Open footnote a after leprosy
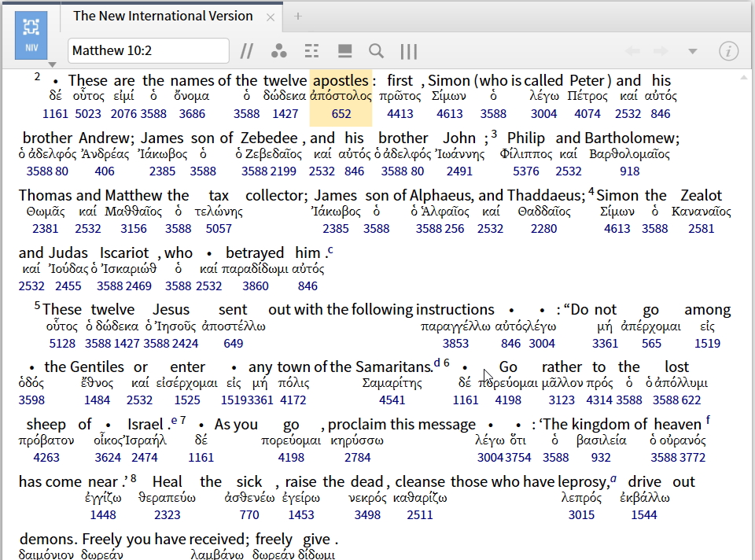Viewport: 755px width, 560px height. 613,478
